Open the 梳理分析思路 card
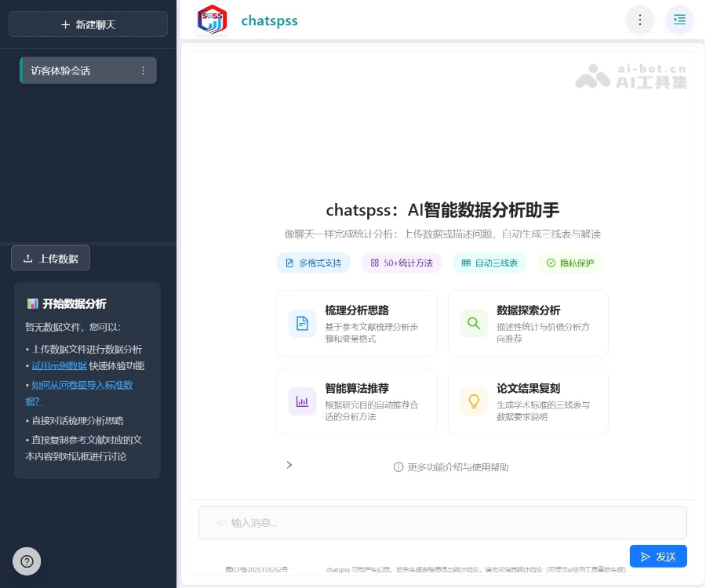The height and width of the screenshot is (588, 706). click(x=357, y=324)
